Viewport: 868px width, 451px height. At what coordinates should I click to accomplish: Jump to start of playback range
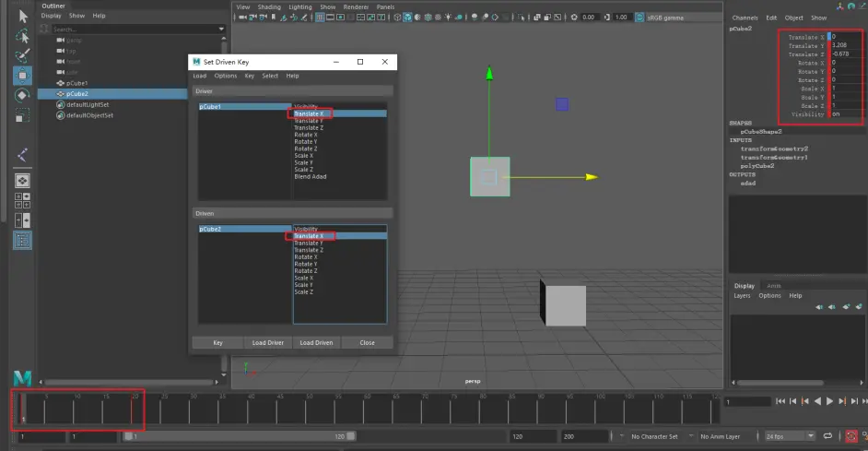(780, 401)
